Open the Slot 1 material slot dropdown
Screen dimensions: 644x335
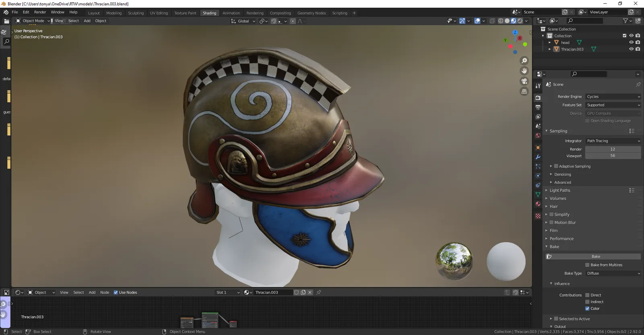tap(228, 292)
